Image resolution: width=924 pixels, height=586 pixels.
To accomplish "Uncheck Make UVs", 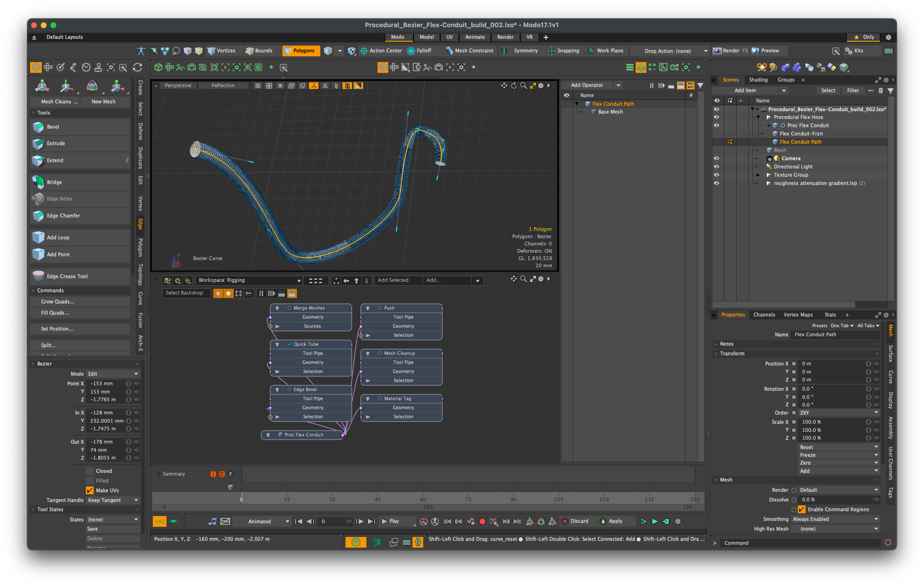I will [90, 490].
